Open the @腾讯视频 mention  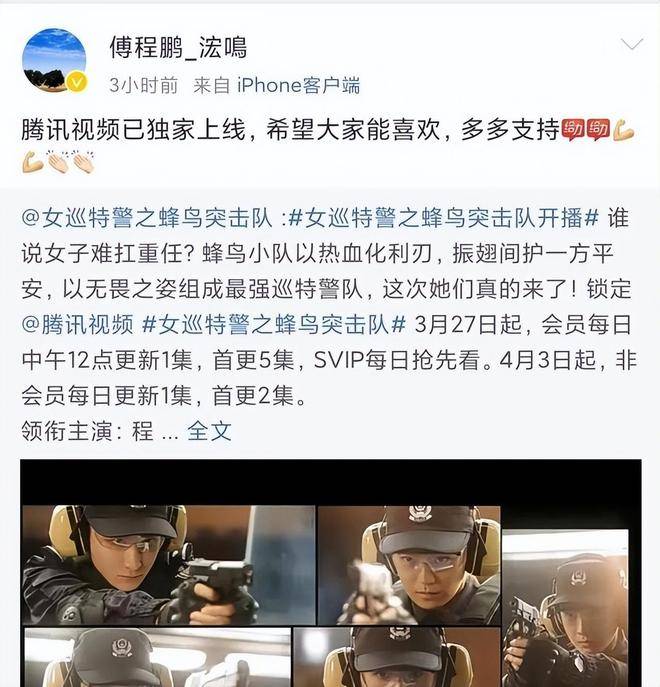click(x=77, y=325)
